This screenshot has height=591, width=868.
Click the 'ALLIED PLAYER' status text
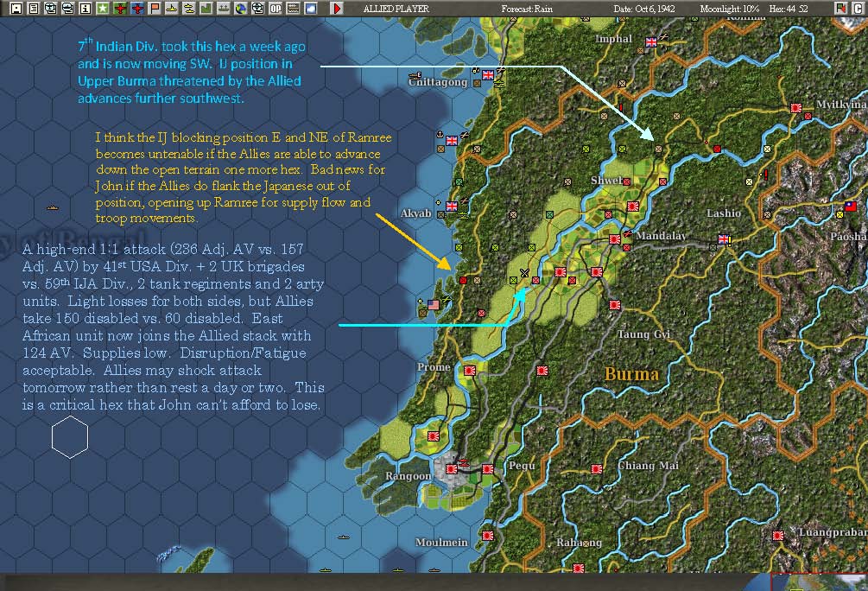396,9
